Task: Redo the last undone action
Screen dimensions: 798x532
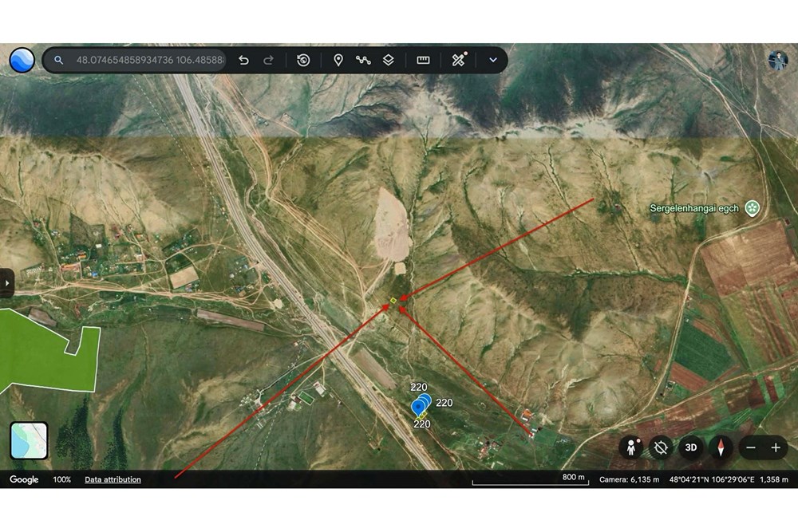Action: point(268,60)
